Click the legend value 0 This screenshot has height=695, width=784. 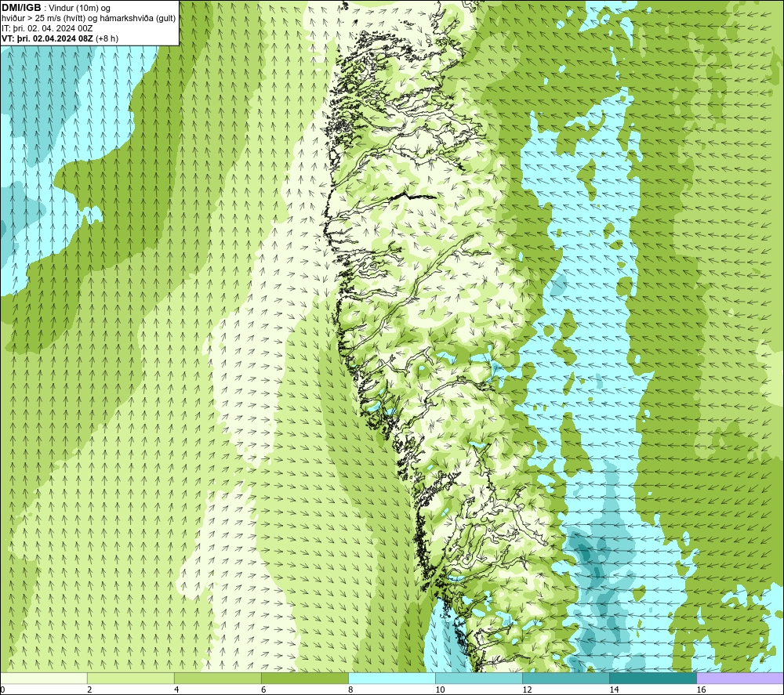pyautogui.click(x=3, y=690)
